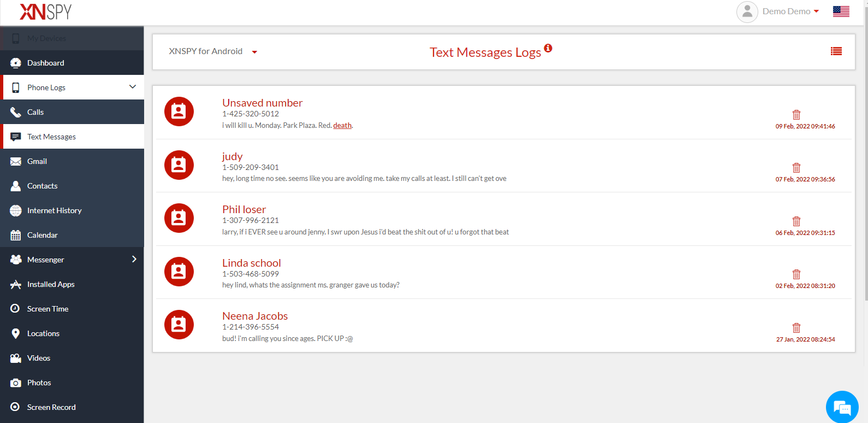Image resolution: width=868 pixels, height=423 pixels.
Task: Click the Unsaved number contact avatar
Action: (179, 111)
